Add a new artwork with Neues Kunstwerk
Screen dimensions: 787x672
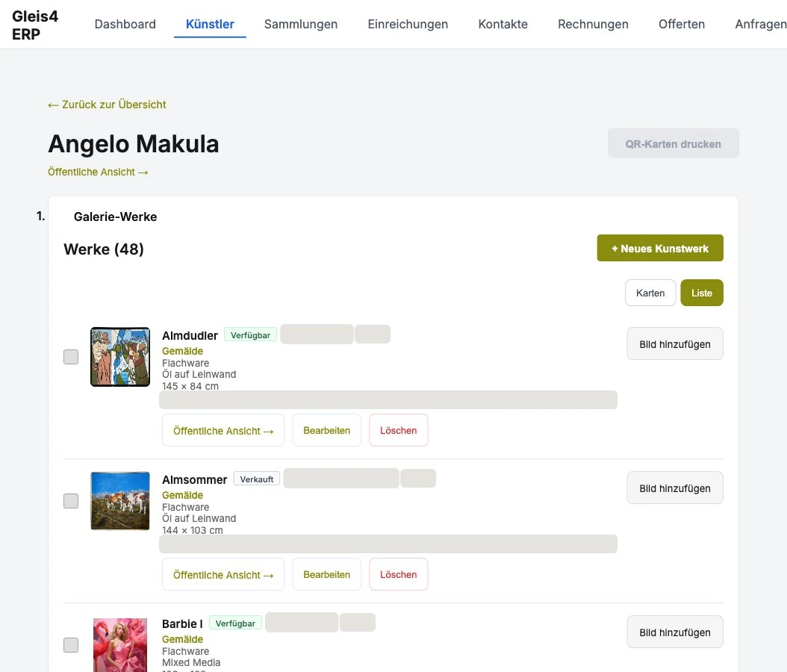click(x=660, y=248)
